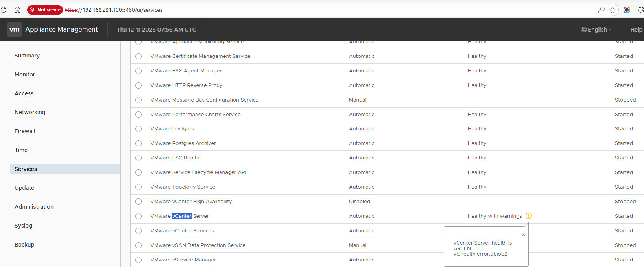Click the VMware ESX Agent Manager name
The width and height of the screenshot is (644, 267).
[186, 71]
